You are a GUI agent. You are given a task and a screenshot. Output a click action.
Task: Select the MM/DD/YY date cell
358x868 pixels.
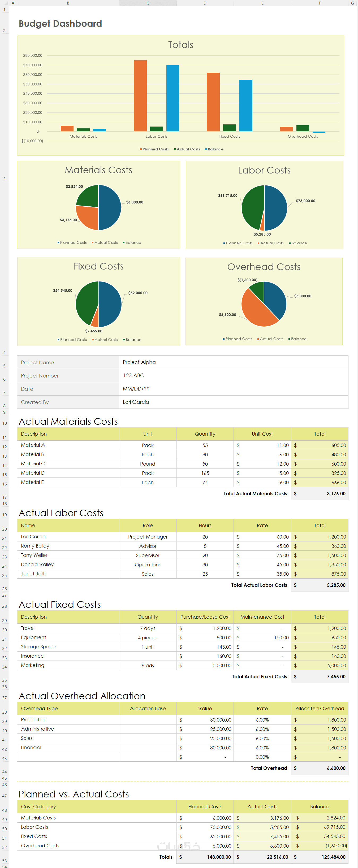point(234,389)
